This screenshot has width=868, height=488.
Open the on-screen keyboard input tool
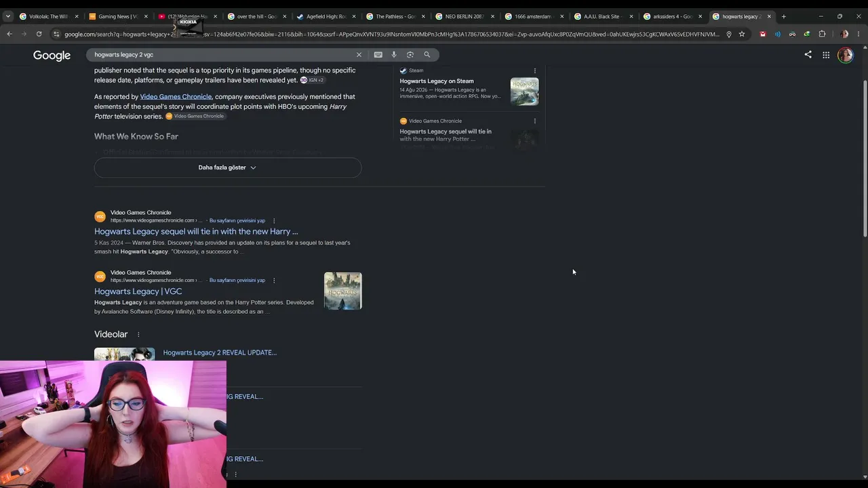[x=378, y=55]
